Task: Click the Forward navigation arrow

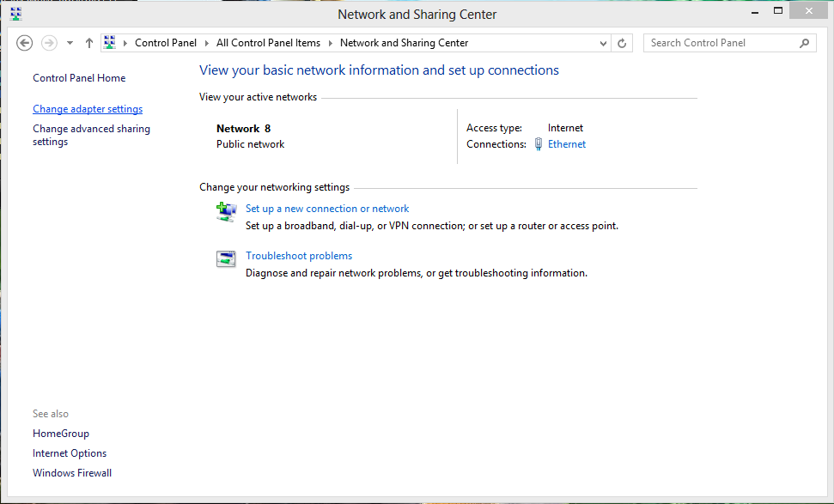Action: (49, 43)
